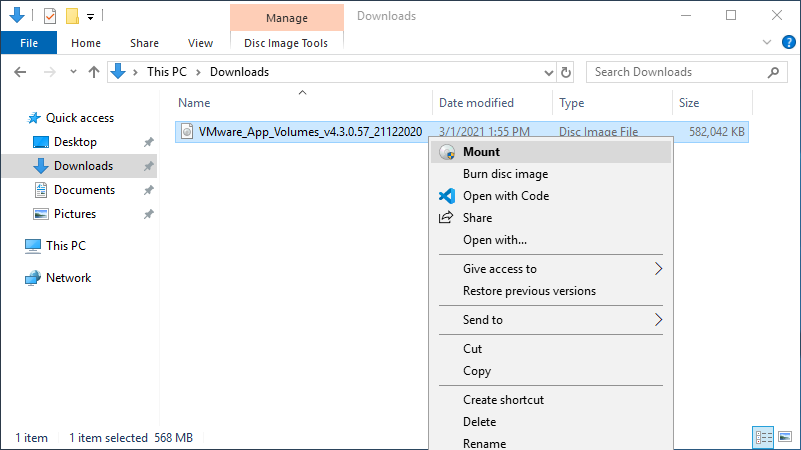Image resolution: width=801 pixels, height=450 pixels.
Task: Open the File menu
Action: click(x=28, y=43)
